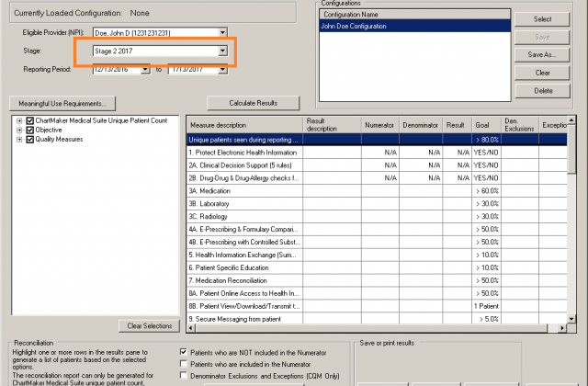This screenshot has height=386, width=588.
Task: Toggle ChartMaker Medical Suite Unique Patient Count checkbox
Action: tap(30, 120)
